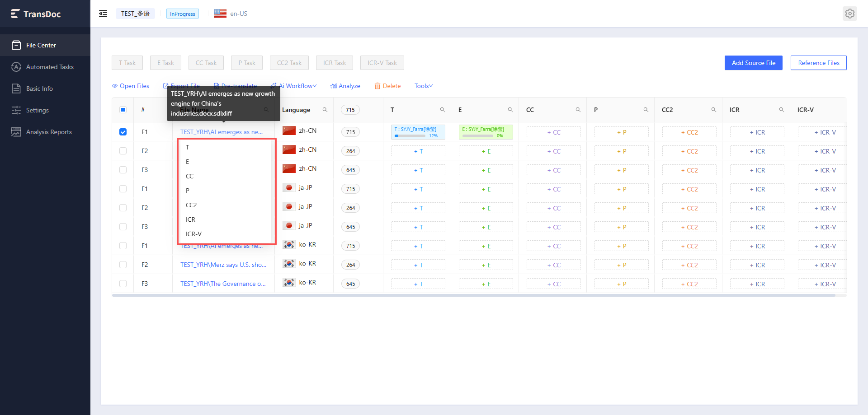The image size is (868, 415).
Task: Collapse the sidebar menu icon
Action: coord(103,14)
